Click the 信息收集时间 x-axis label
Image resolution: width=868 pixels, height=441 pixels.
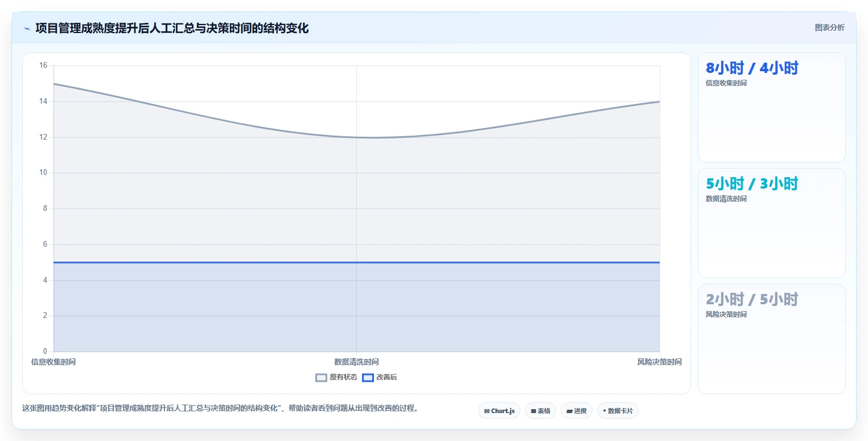point(54,362)
